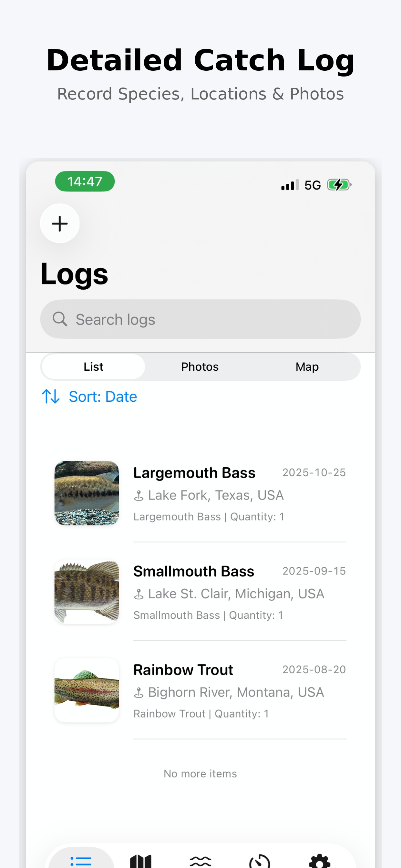Switch to the List view segment

93,367
